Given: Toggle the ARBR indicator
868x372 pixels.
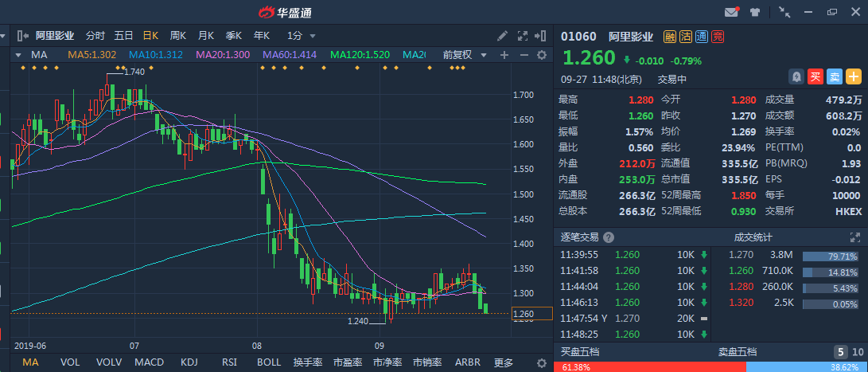Looking at the screenshot, I should pyautogui.click(x=468, y=362).
